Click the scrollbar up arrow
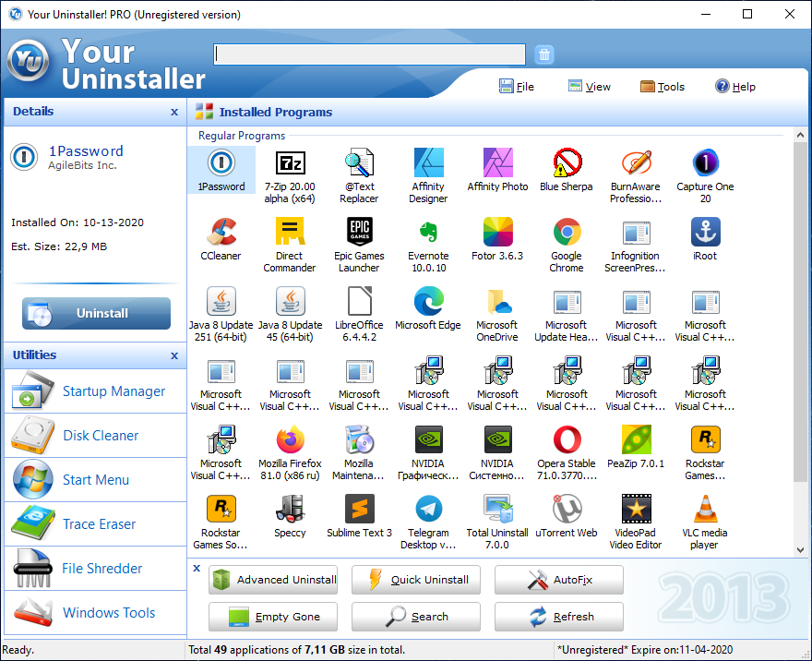 pyautogui.click(x=801, y=135)
